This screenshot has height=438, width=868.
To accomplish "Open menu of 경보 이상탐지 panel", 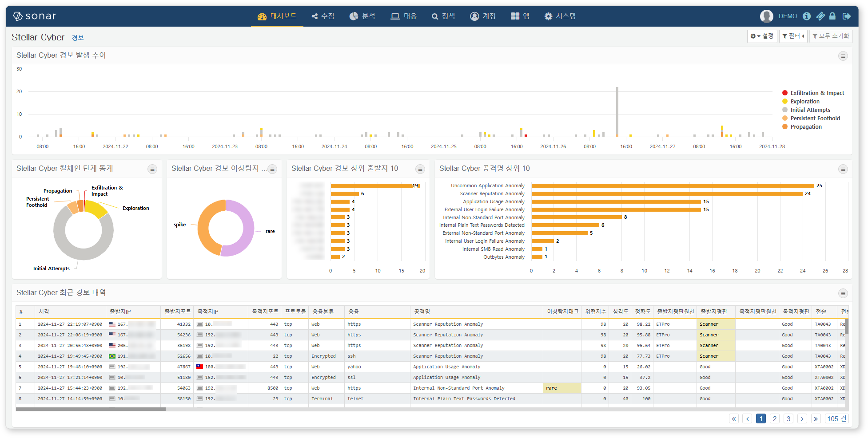I will [x=272, y=169].
